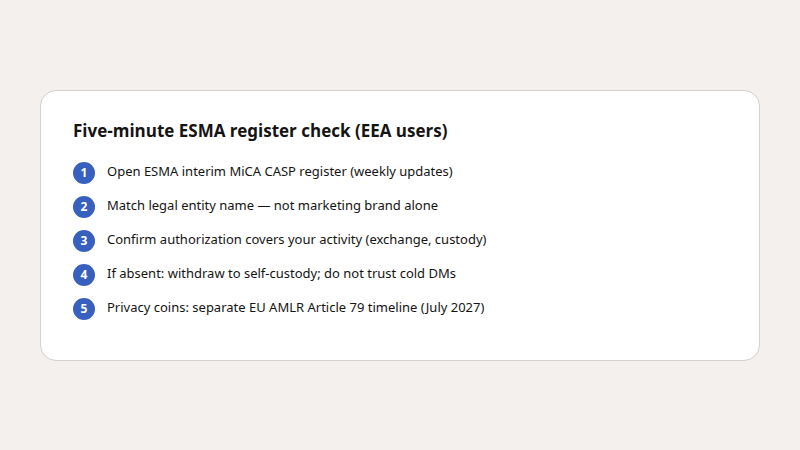800x450 pixels.
Task: Select the blue number 3 badge
Action: [x=84, y=241]
